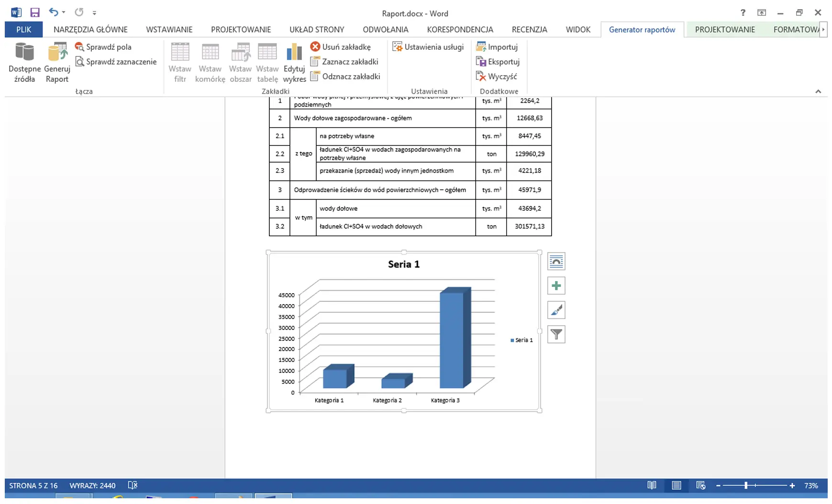Save document with floppy icon

click(35, 12)
